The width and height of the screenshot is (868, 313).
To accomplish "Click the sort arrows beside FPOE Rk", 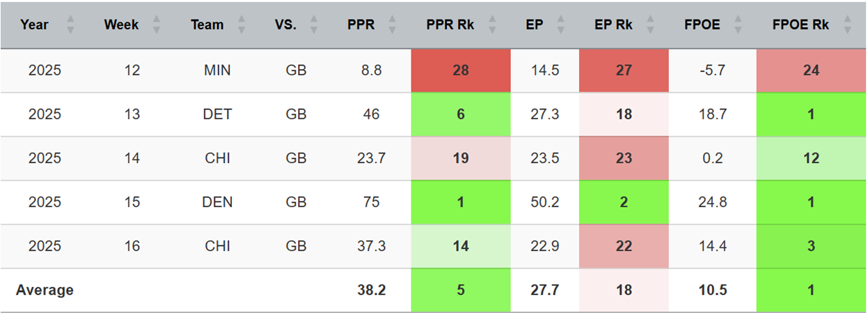I will (846, 25).
